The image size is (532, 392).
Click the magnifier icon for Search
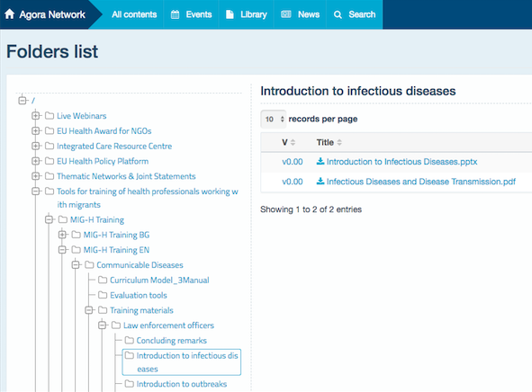[x=338, y=14]
